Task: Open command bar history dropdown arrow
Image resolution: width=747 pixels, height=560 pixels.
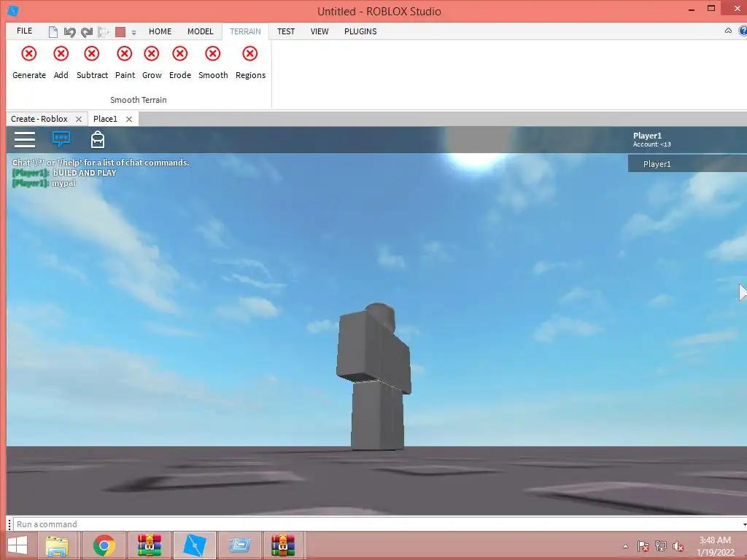Action: [743, 524]
